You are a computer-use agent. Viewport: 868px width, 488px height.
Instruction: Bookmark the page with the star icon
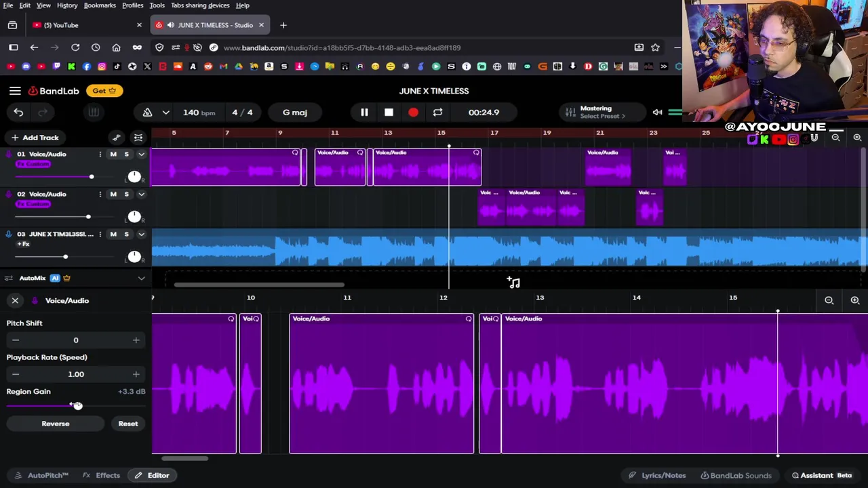click(655, 47)
